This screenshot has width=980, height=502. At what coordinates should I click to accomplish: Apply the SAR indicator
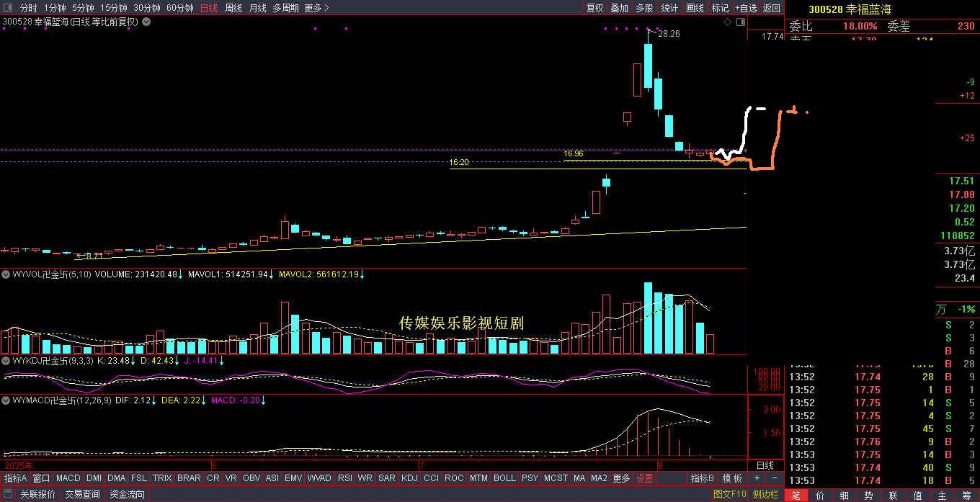pyautogui.click(x=387, y=478)
